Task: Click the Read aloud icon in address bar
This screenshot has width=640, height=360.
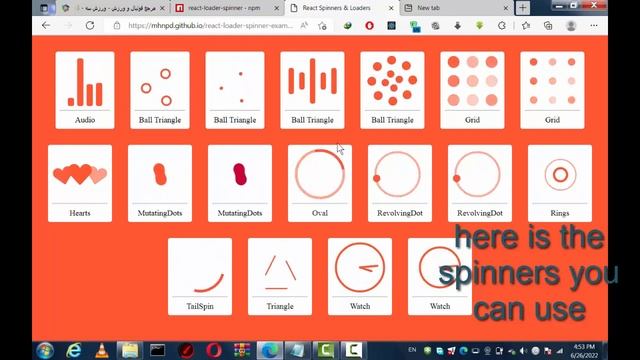Action: (x=304, y=25)
